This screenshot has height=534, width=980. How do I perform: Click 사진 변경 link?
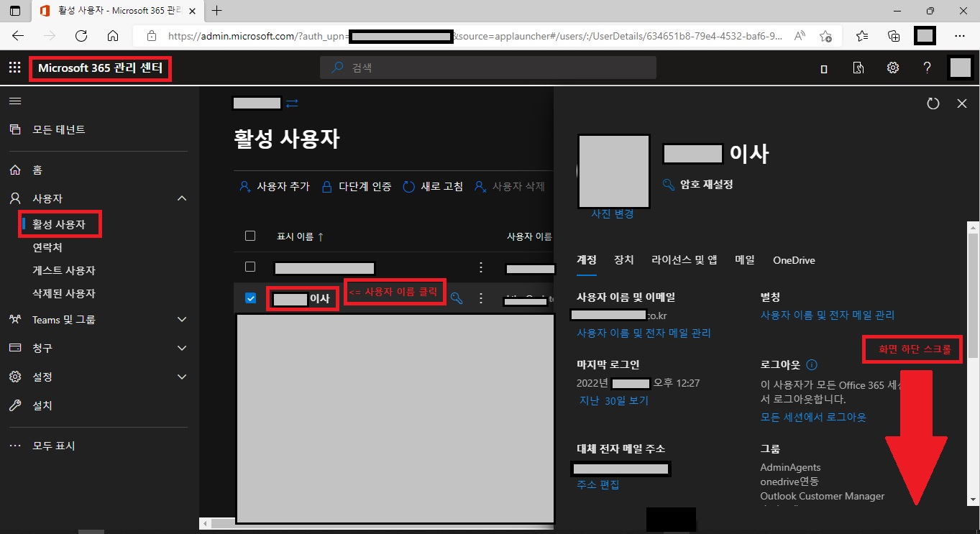pos(613,214)
